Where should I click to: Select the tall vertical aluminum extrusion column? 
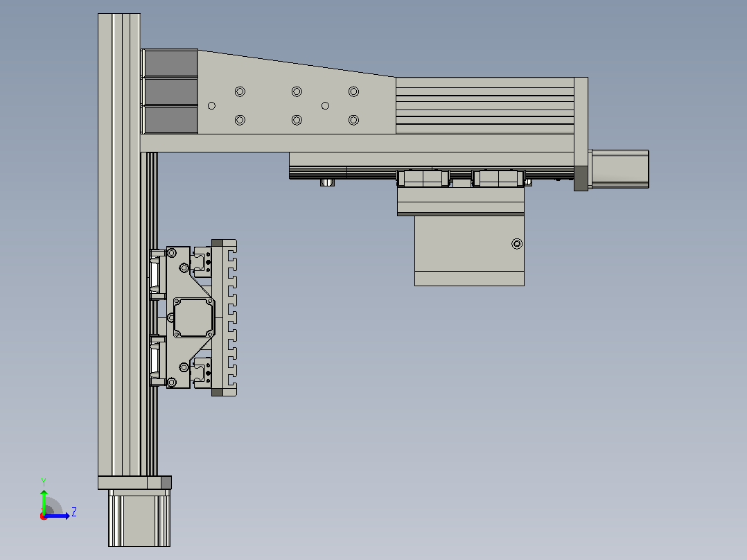119,245
